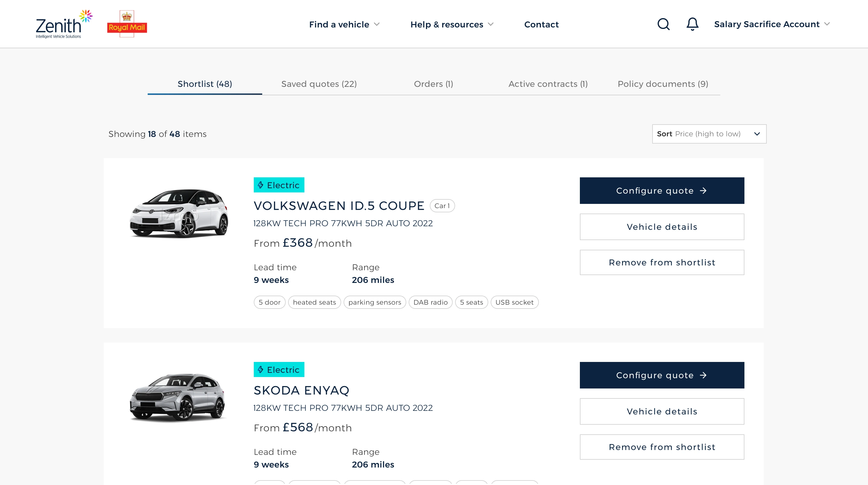Configure quote for Skoda Enyaq
Viewport: 868px width, 485px height.
coord(662,375)
